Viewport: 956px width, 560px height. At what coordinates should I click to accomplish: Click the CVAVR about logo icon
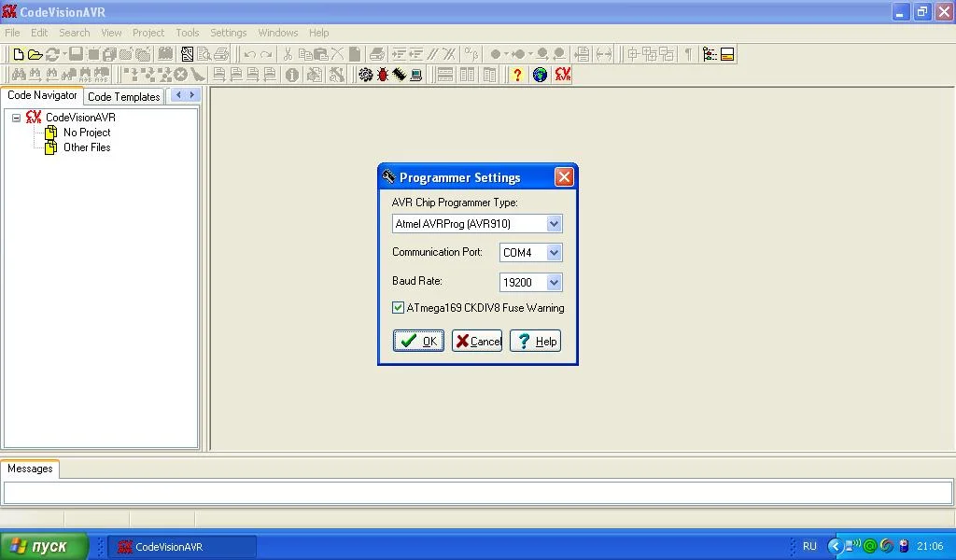pos(562,75)
